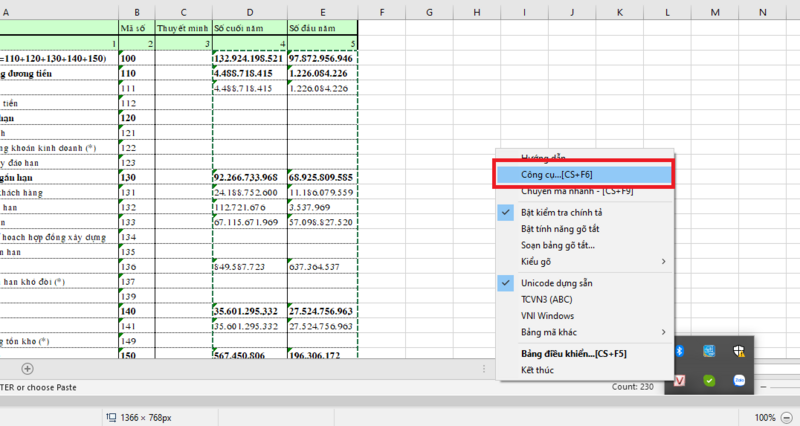
Task: Click the Bluetooth icon in system tray
Action: 680,351
